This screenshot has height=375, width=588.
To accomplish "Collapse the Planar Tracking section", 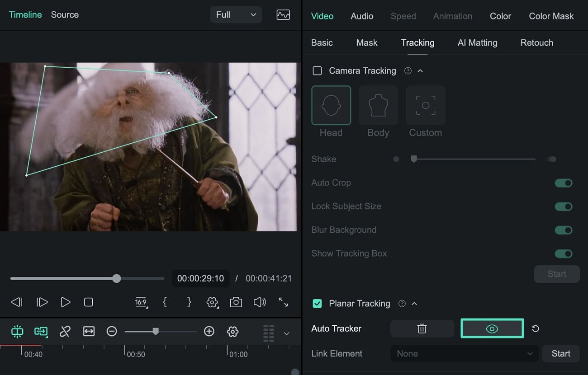I will coord(414,304).
